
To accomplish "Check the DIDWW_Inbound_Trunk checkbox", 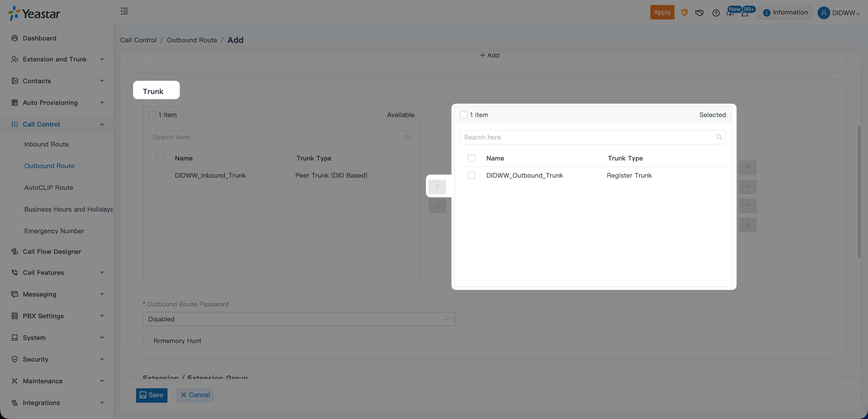I will [x=160, y=175].
